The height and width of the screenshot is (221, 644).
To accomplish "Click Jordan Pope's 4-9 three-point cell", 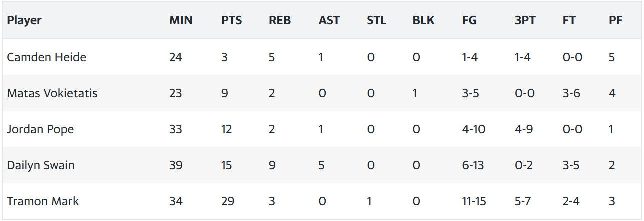I will coord(523,129).
